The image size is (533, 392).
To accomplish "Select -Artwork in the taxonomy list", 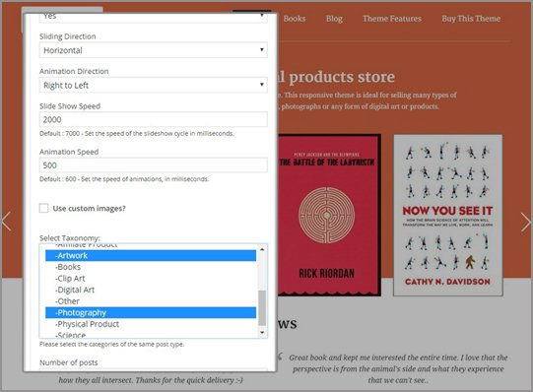I will coord(151,255).
